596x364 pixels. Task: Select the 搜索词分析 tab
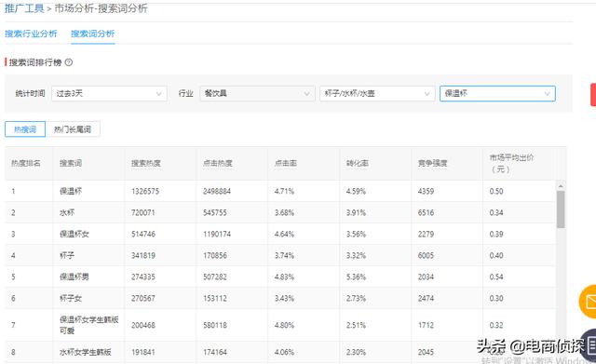pyautogui.click(x=93, y=34)
